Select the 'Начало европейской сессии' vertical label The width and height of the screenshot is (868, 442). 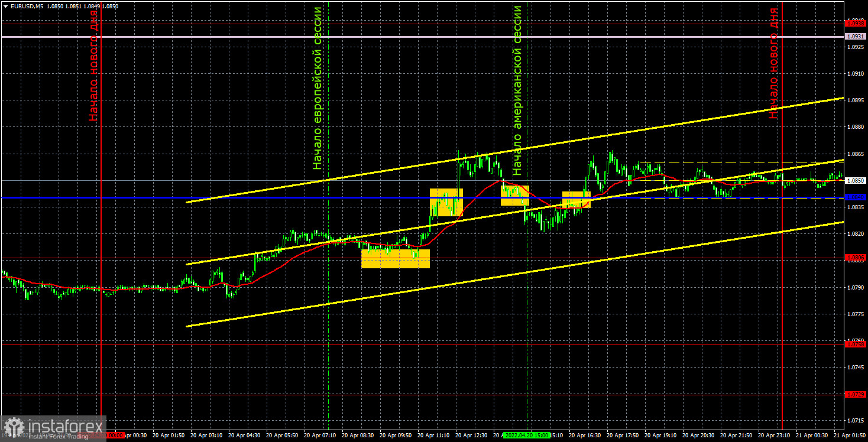tap(318, 88)
